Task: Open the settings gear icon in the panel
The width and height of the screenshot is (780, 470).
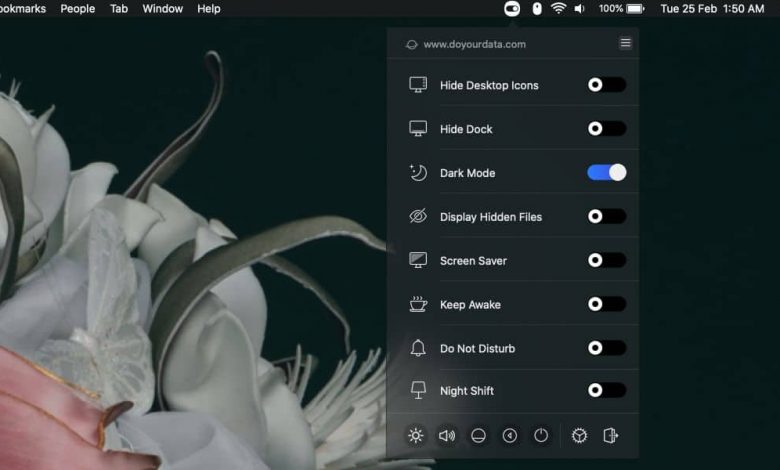Action: [x=579, y=436]
